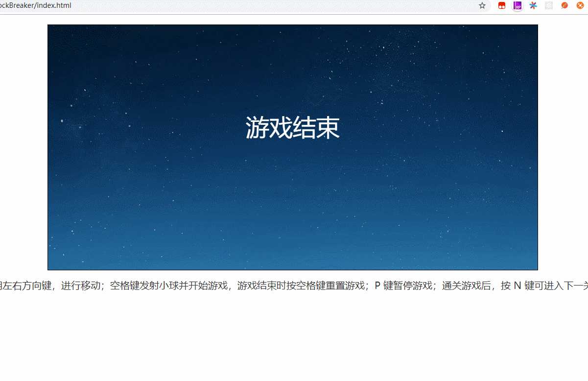Open the purple Axure RP extension icon
This screenshot has height=381, width=588.
click(517, 6)
